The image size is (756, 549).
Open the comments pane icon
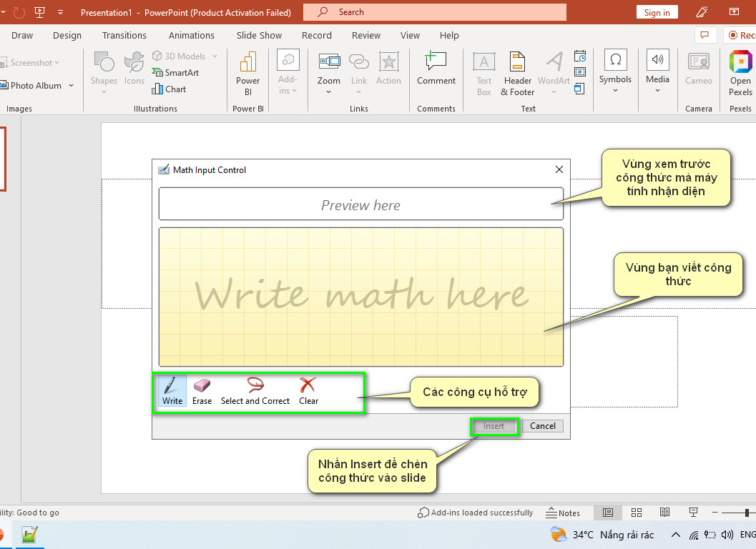tap(705, 35)
